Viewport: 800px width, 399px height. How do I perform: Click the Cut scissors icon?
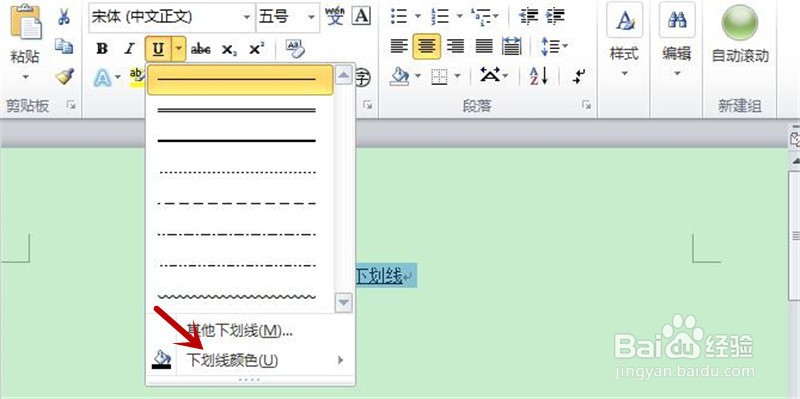tap(64, 16)
